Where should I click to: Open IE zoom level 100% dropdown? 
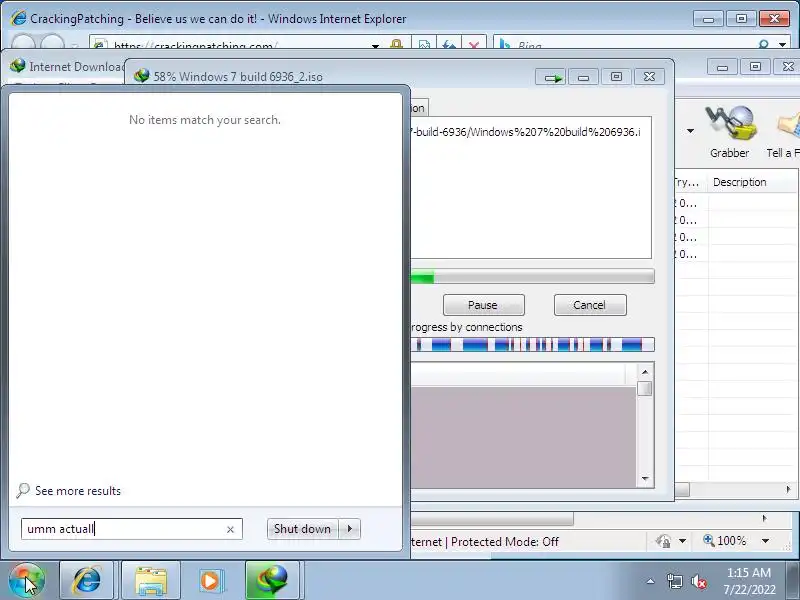point(765,541)
